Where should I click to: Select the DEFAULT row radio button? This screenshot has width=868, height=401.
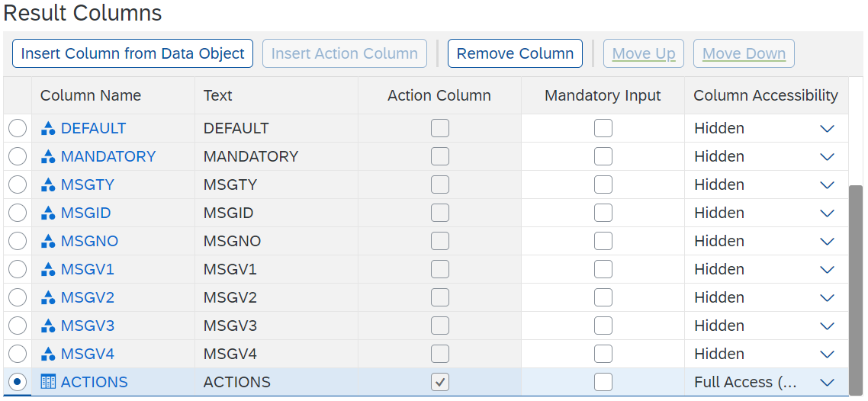(x=18, y=128)
